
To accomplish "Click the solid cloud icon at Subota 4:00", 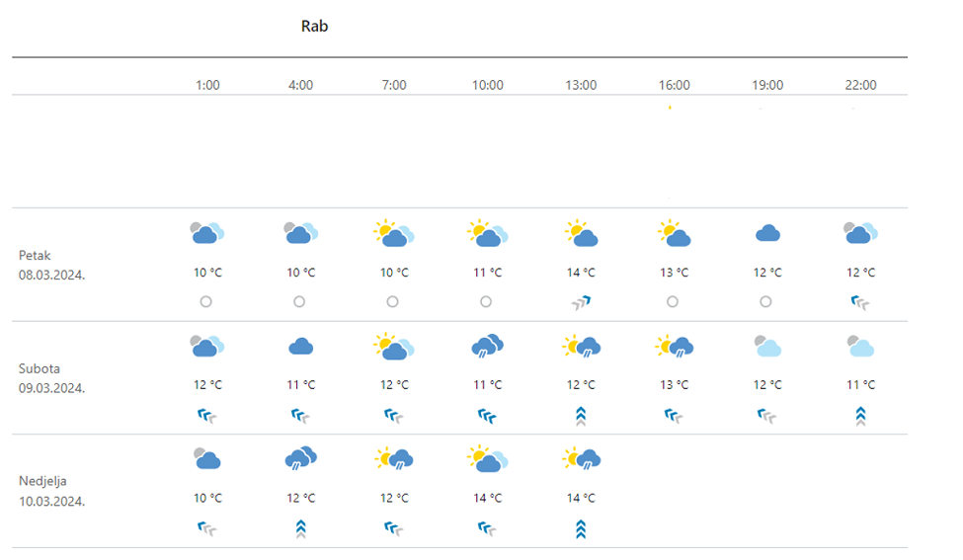I will tap(300, 347).
